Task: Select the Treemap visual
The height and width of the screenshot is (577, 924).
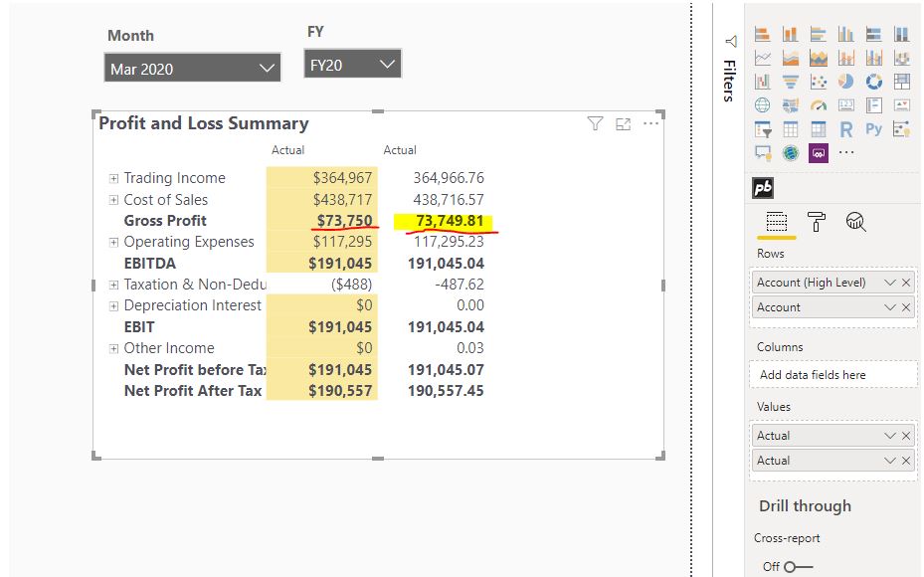Action: pyautogui.click(x=901, y=82)
